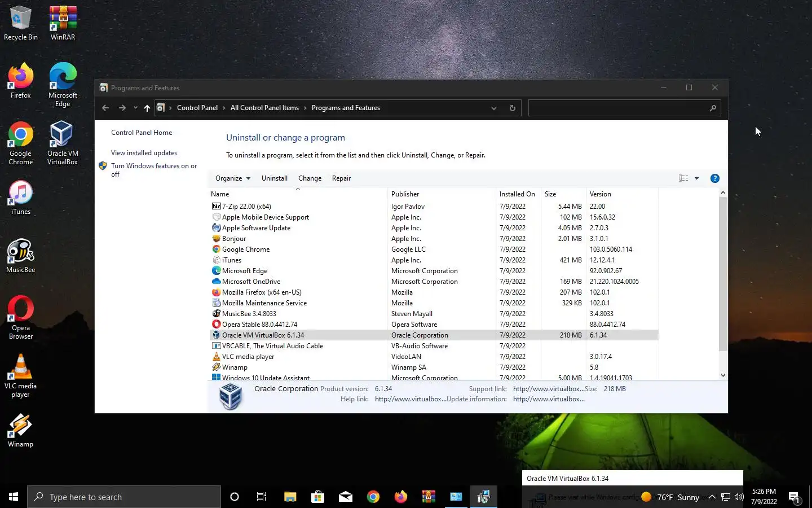This screenshot has height=508, width=812.
Task: Select the 7-Zip 22.00 (x64) row
Action: tap(434, 207)
